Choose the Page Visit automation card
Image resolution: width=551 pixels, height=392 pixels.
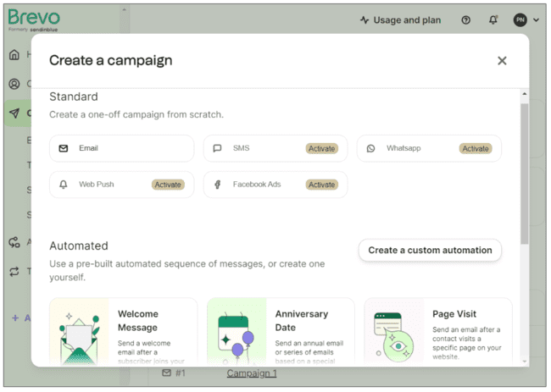pyautogui.click(x=437, y=332)
